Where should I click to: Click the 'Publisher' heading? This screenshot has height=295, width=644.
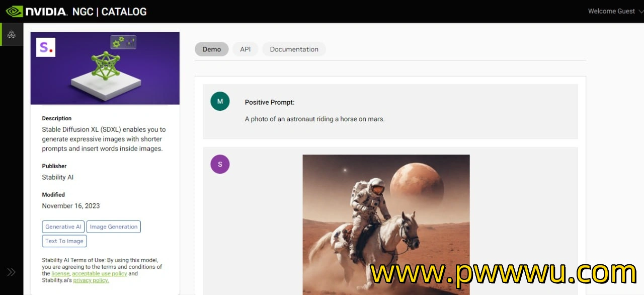tap(54, 166)
